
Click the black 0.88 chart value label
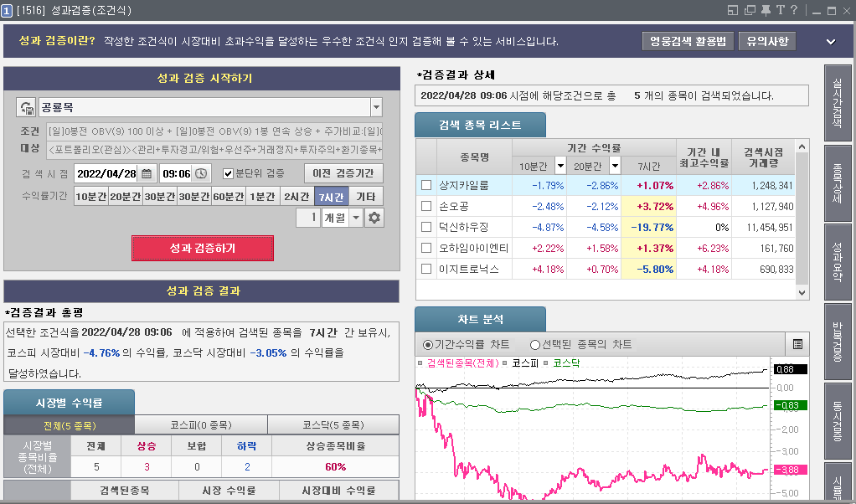point(791,369)
